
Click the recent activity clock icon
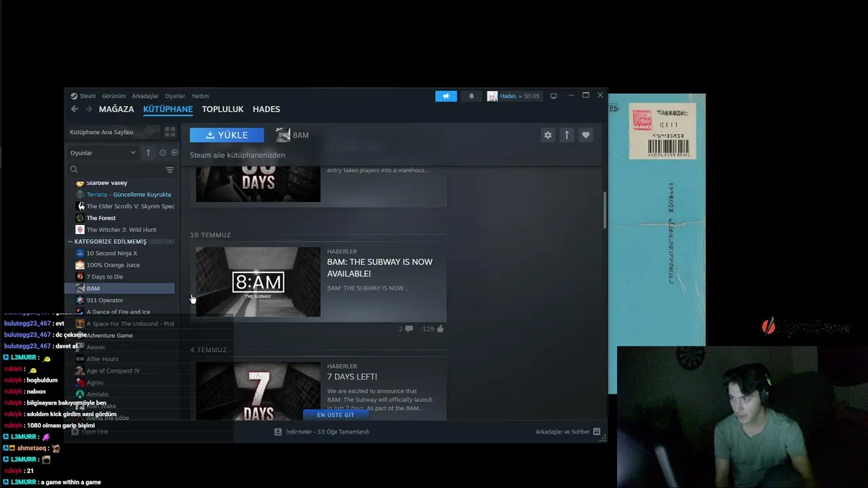pyautogui.click(x=163, y=152)
